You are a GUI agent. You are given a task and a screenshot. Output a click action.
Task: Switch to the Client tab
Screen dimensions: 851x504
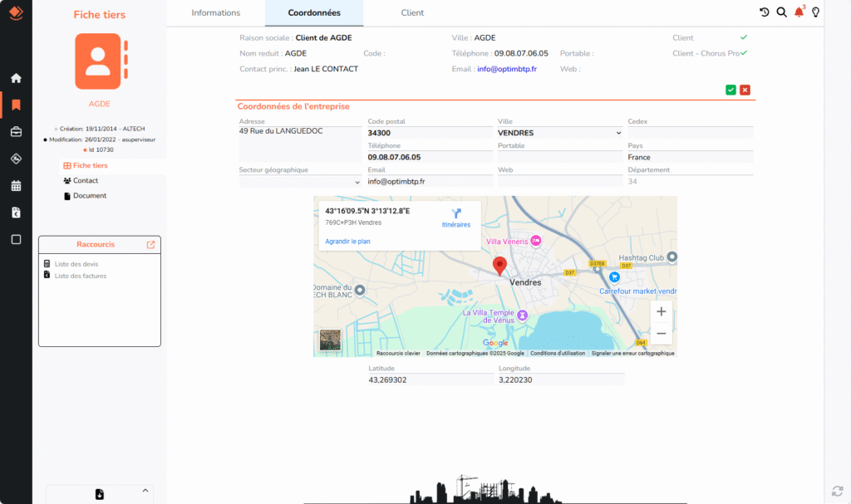[412, 13]
